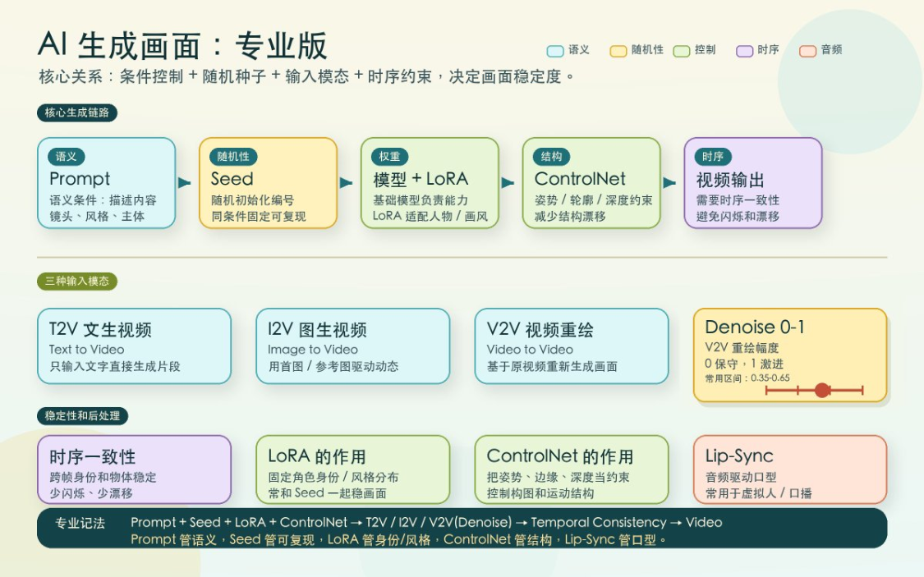Click the 时序一致性 card heading
This screenshot has height=577, width=924.
[93, 456]
